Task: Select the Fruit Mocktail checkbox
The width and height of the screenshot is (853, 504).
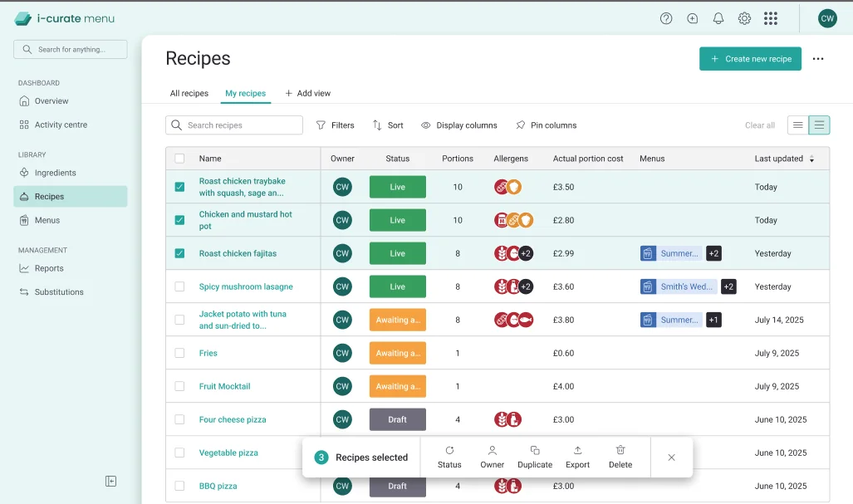Action: 179,386
